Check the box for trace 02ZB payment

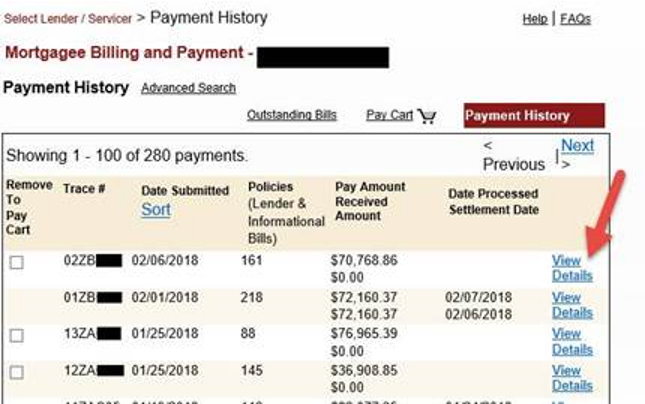(x=16, y=262)
